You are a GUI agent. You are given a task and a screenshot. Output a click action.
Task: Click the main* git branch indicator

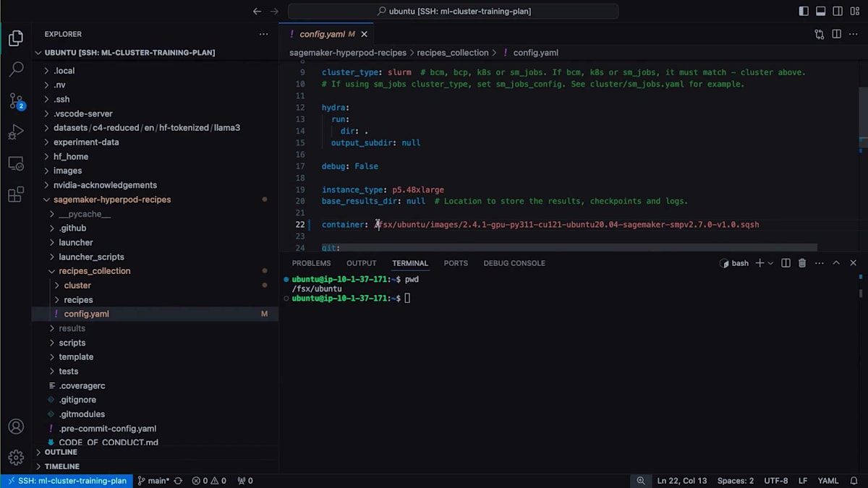coord(153,481)
